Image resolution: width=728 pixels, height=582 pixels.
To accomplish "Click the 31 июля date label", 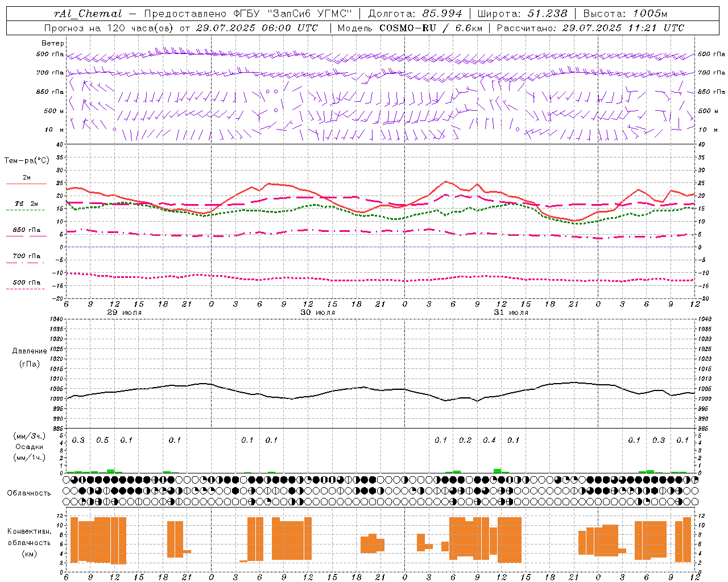I will [511, 313].
